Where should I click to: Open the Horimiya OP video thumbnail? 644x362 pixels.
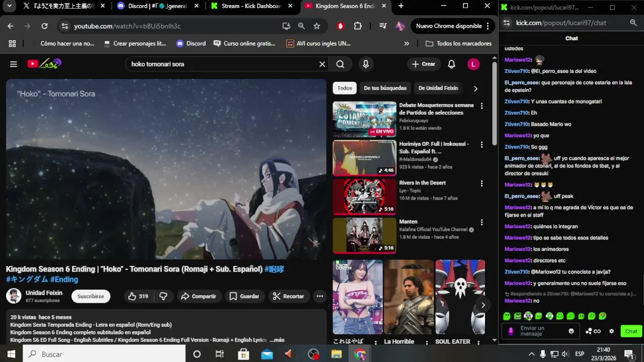pyautogui.click(x=364, y=158)
